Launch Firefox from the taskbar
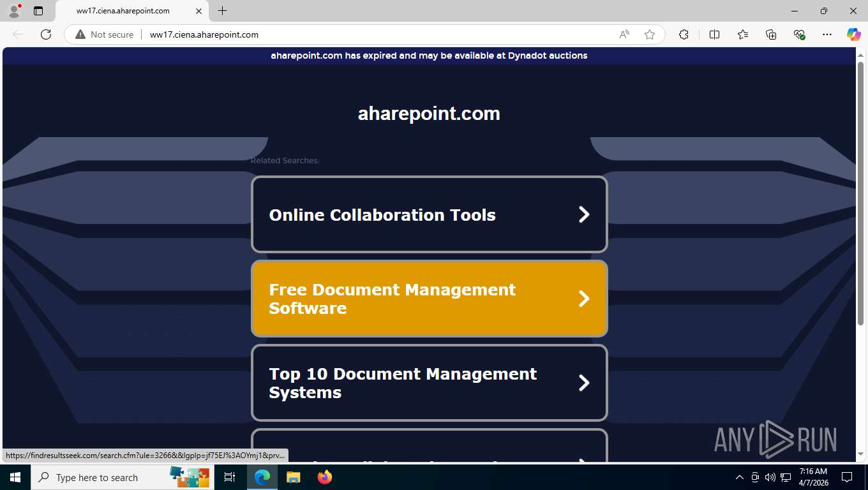The image size is (868, 490). coord(324,477)
